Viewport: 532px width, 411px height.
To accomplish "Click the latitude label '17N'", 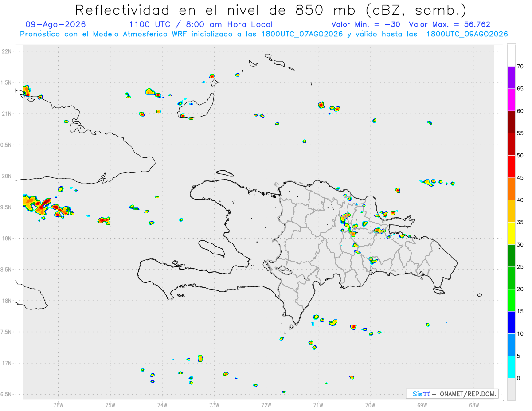I will 8,363.
